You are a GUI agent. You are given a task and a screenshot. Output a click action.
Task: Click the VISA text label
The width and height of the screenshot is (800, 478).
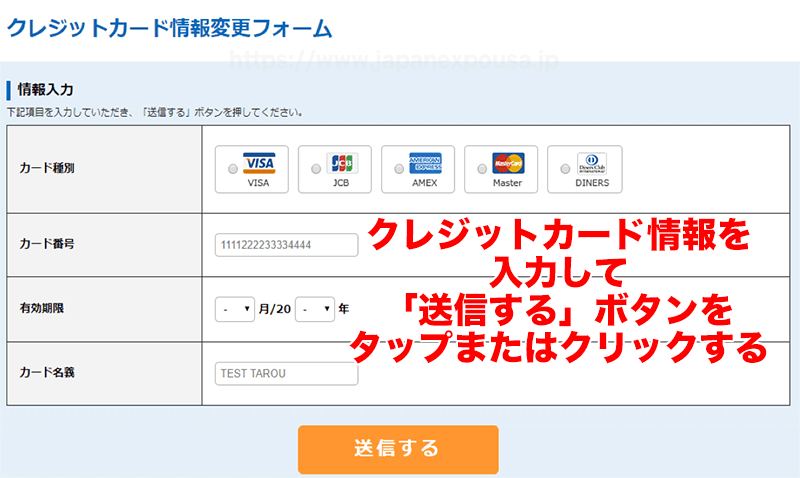coord(258,183)
